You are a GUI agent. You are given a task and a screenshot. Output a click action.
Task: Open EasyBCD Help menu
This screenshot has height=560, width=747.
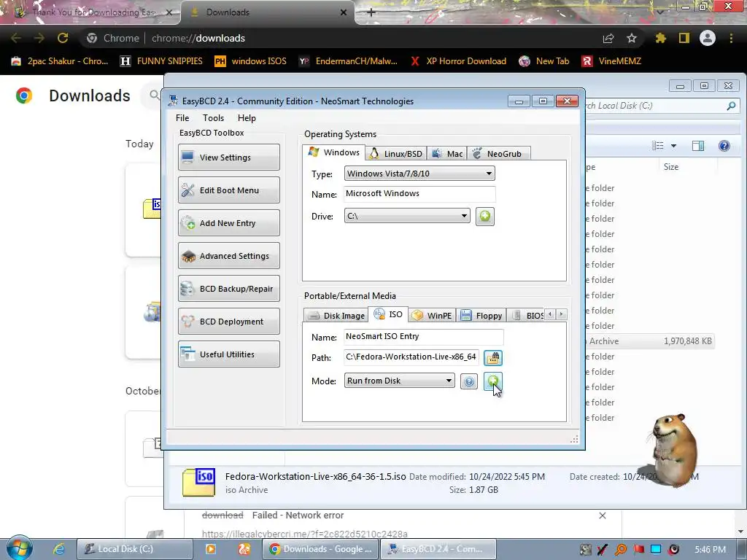[x=247, y=118]
